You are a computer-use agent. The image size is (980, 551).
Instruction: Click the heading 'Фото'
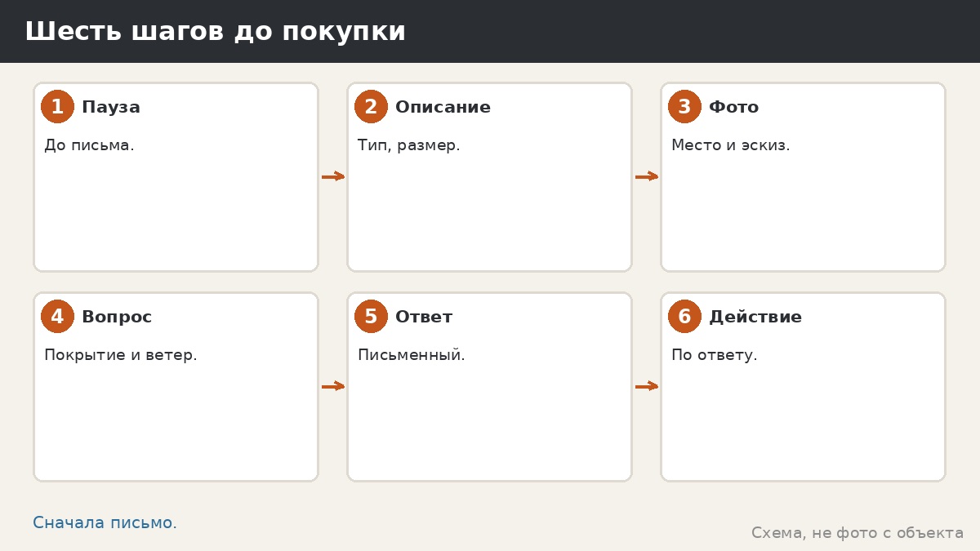point(733,107)
